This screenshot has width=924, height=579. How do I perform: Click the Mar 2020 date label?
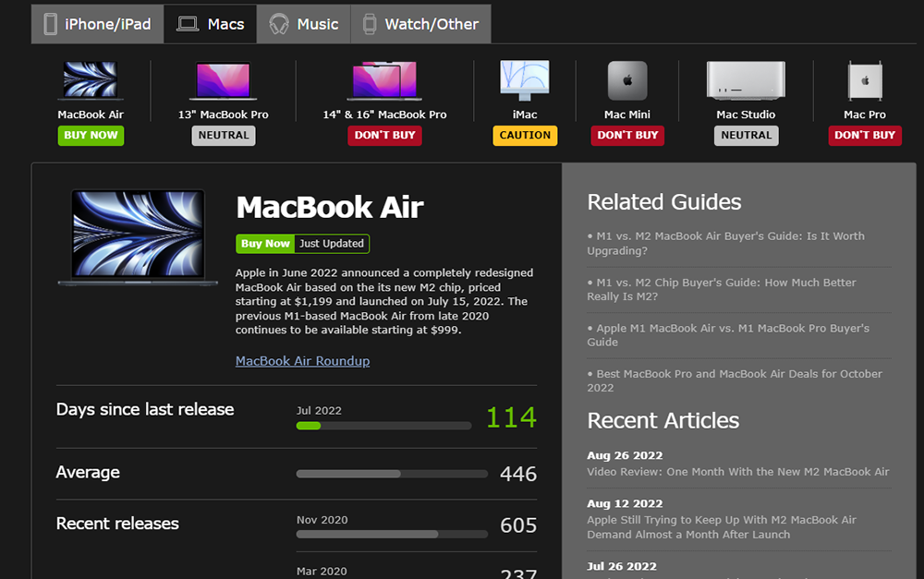[322, 572]
